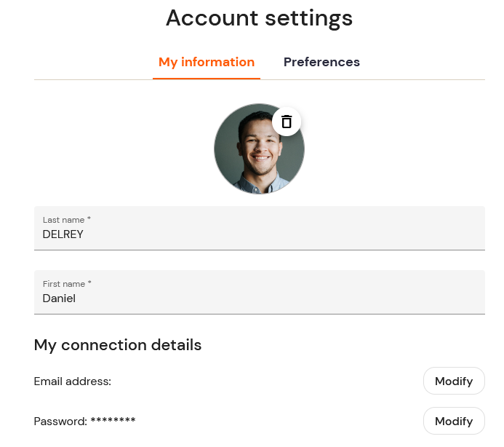Click the orange underline of active tab
This screenshot has width=504, height=447.
click(x=207, y=78)
